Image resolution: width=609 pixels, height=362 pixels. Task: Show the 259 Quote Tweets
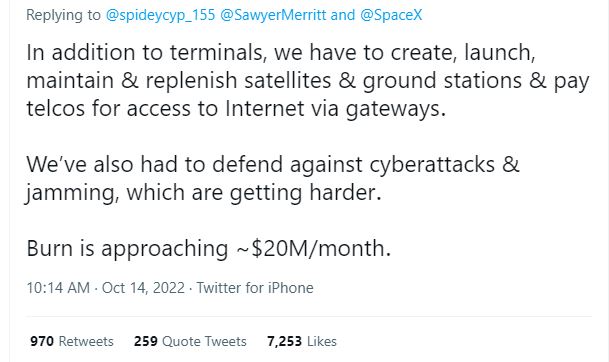(x=190, y=341)
